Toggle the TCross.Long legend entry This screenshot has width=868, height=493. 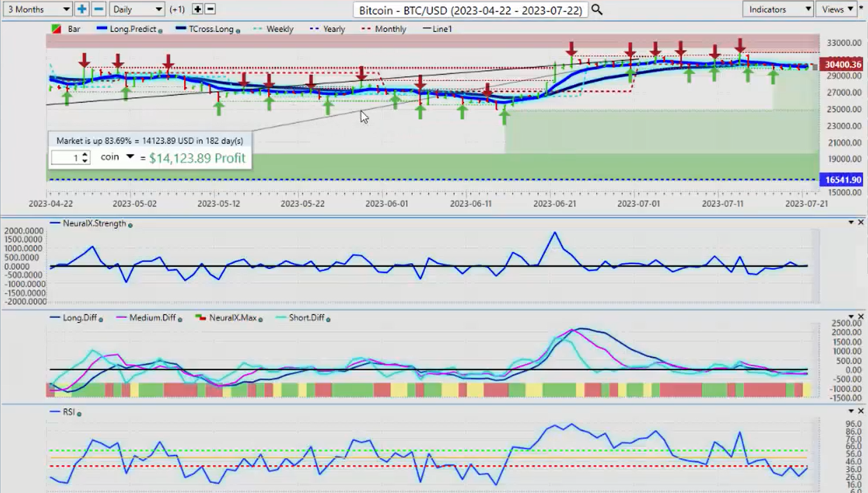pos(204,29)
